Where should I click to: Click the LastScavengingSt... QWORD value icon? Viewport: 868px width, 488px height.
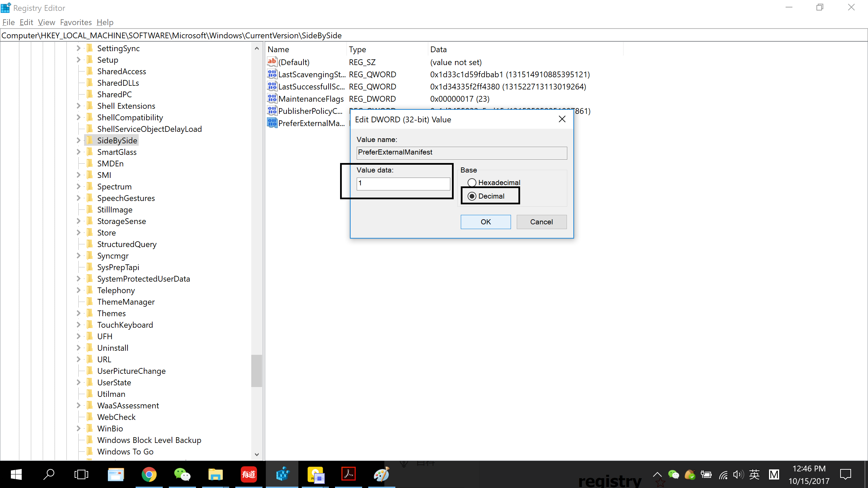coord(272,74)
